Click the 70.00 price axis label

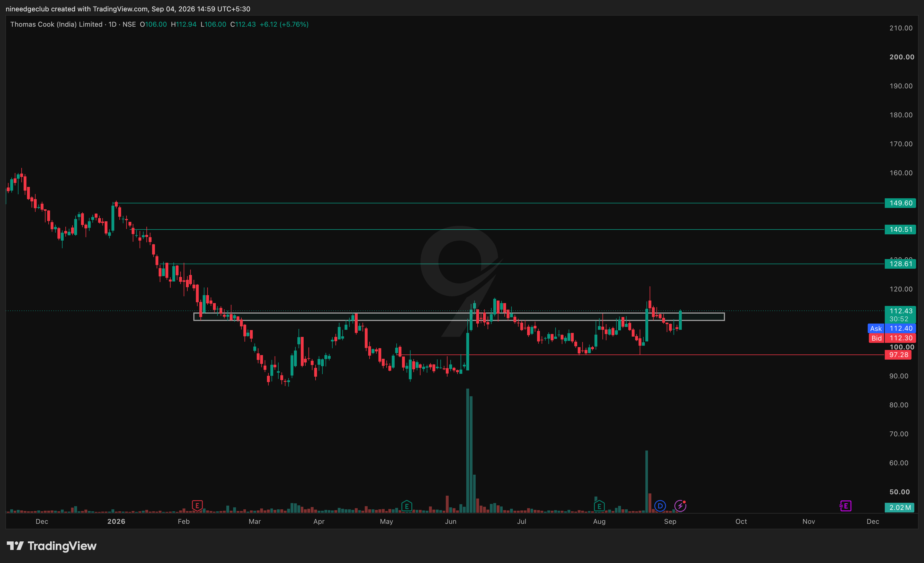coord(898,434)
